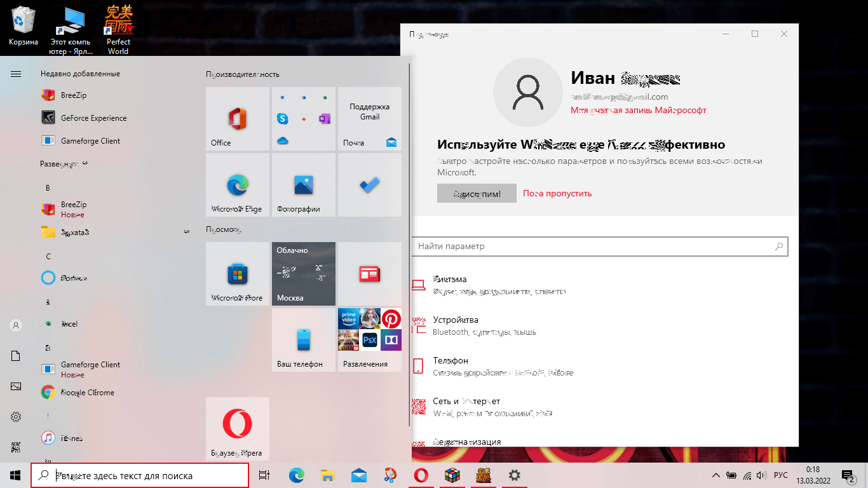The image size is (868, 488).
Task: Open the tile folder containing Skype and OneNote
Action: (x=304, y=119)
